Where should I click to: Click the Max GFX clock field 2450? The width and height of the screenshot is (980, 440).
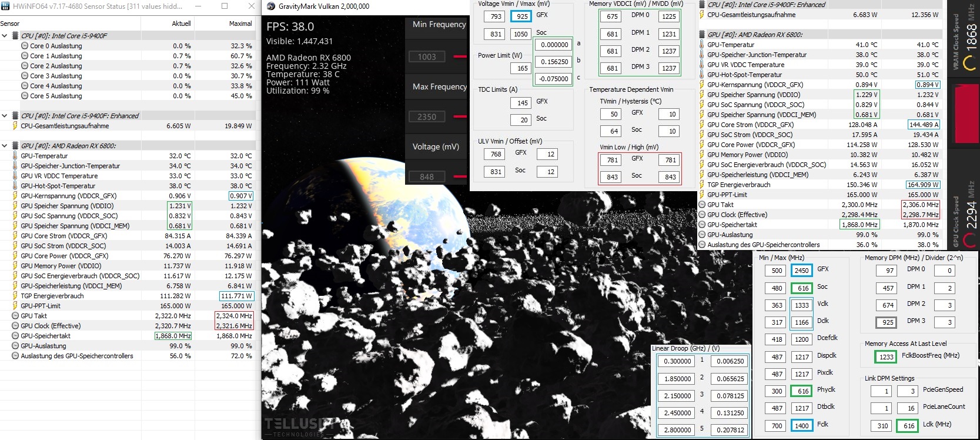pos(802,271)
